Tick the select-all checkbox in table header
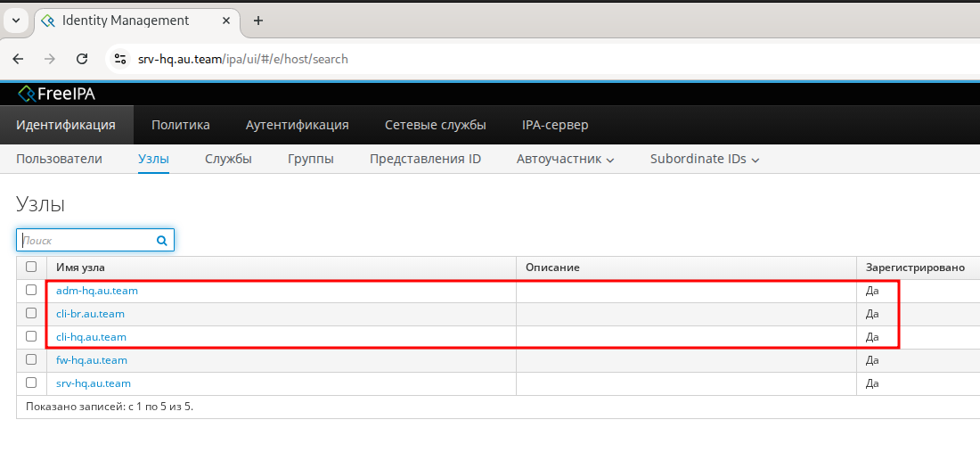The width and height of the screenshot is (980, 461). coord(31,267)
